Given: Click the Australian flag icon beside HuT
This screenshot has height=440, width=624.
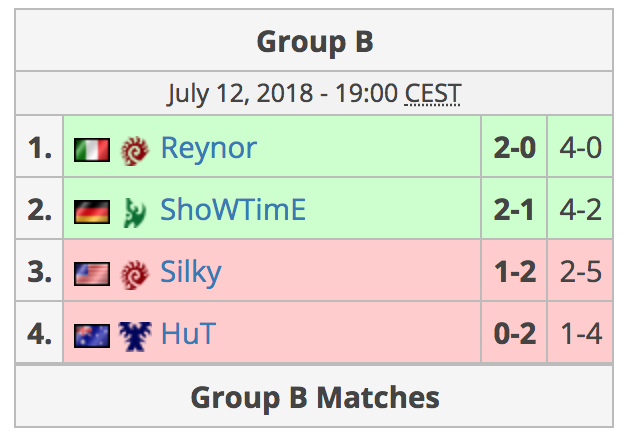Looking at the screenshot, I should [92, 336].
